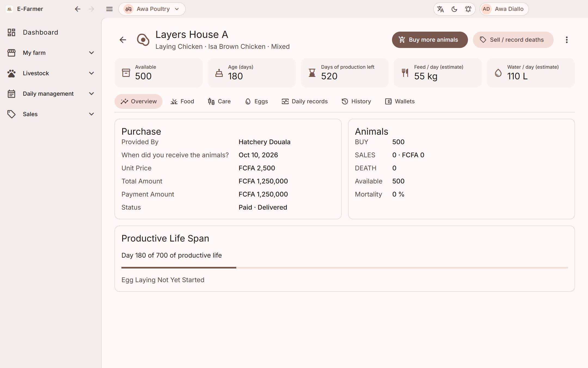This screenshot has width=588, height=368.
Task: Open notifications bell icon
Action: (x=468, y=9)
